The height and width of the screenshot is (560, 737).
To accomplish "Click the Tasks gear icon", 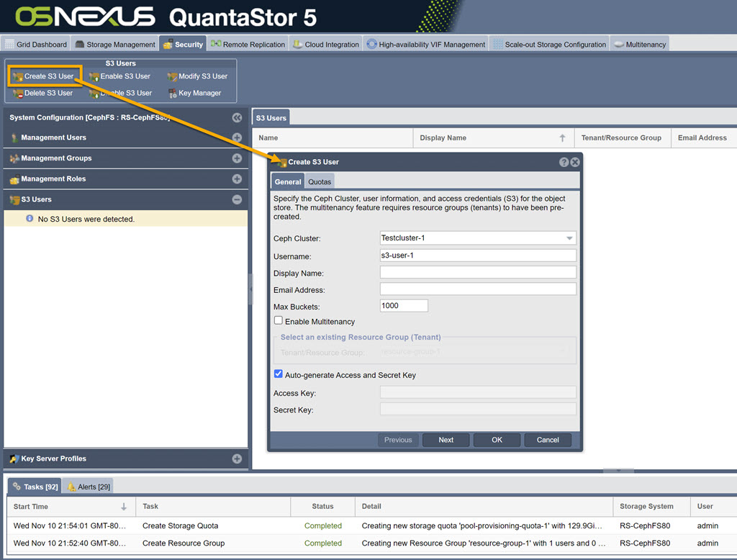I will [17, 486].
